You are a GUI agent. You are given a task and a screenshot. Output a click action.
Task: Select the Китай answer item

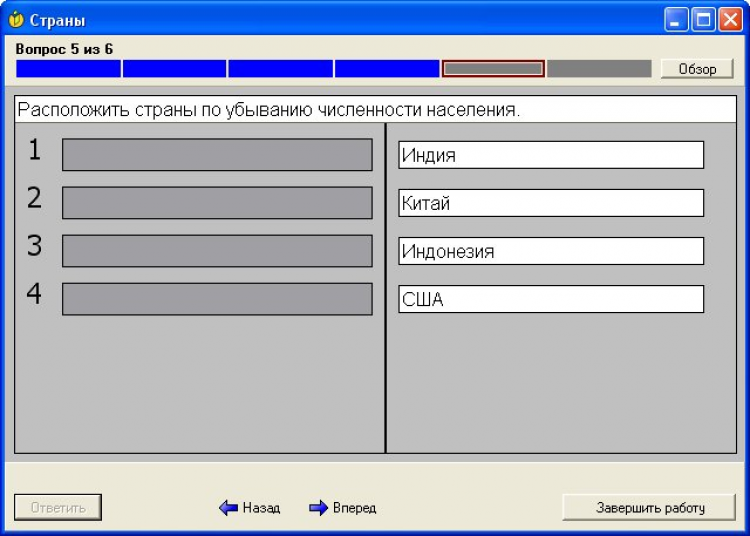pyautogui.click(x=551, y=203)
